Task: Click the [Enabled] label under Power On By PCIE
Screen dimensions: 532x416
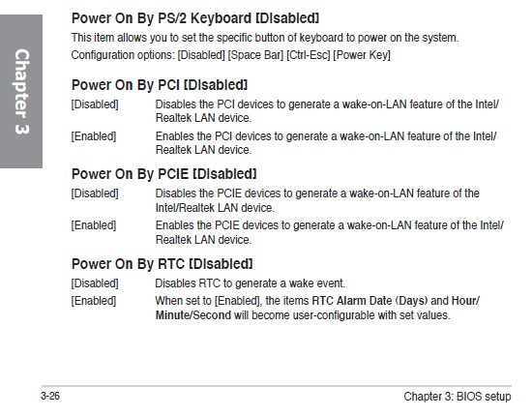Action: 93,225
